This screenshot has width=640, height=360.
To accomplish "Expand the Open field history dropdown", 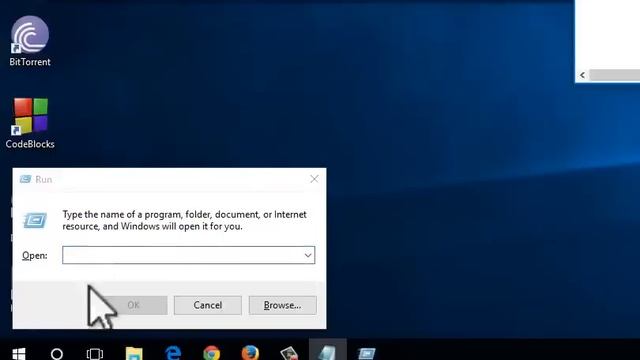I will pos(308,256).
